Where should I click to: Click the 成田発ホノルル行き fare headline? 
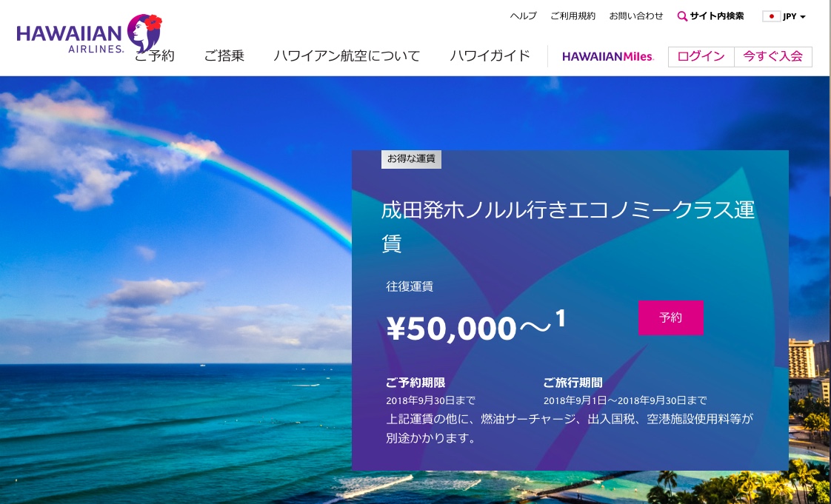[567, 227]
